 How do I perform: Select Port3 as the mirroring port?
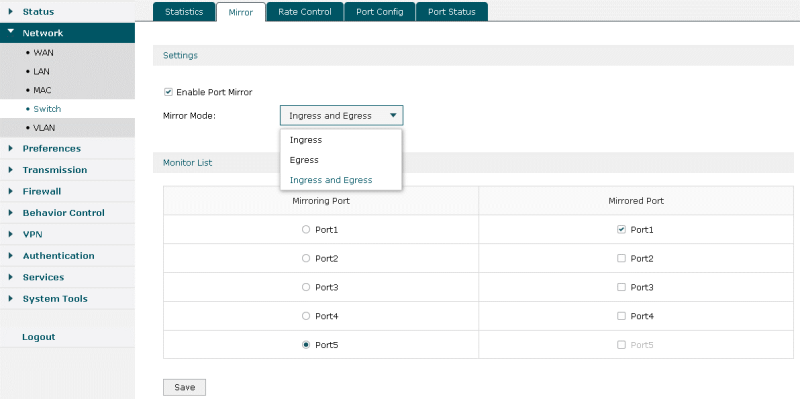coord(306,287)
